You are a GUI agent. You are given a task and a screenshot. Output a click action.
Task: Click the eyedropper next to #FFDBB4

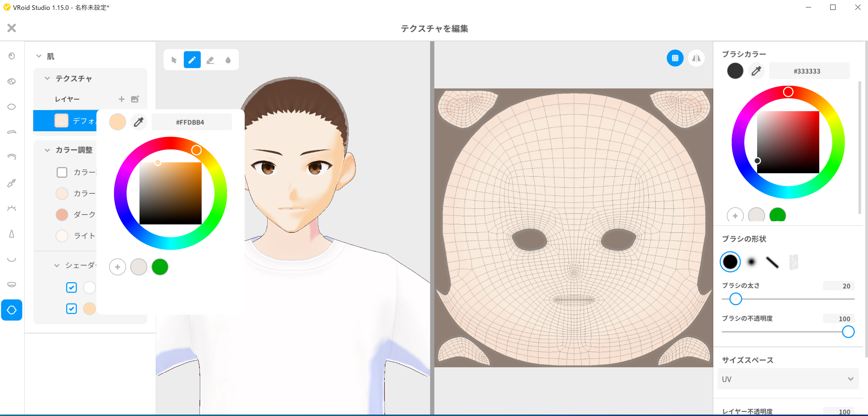coord(138,122)
